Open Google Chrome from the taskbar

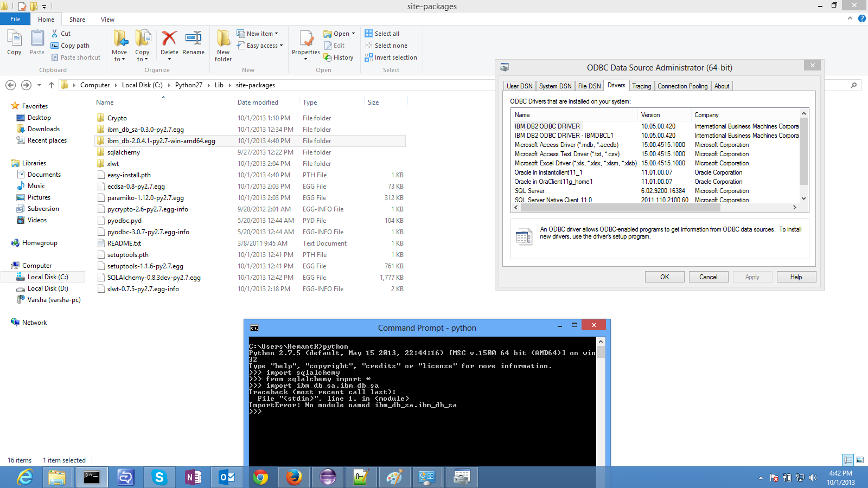click(260, 477)
